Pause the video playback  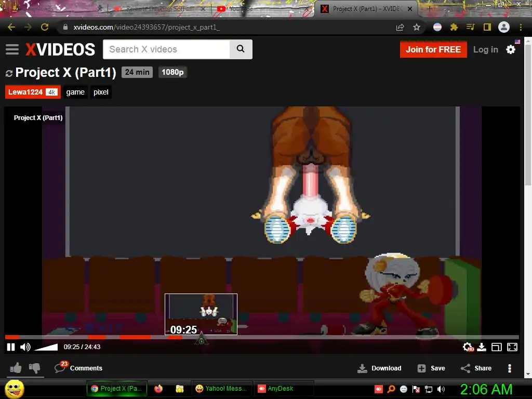point(11,347)
